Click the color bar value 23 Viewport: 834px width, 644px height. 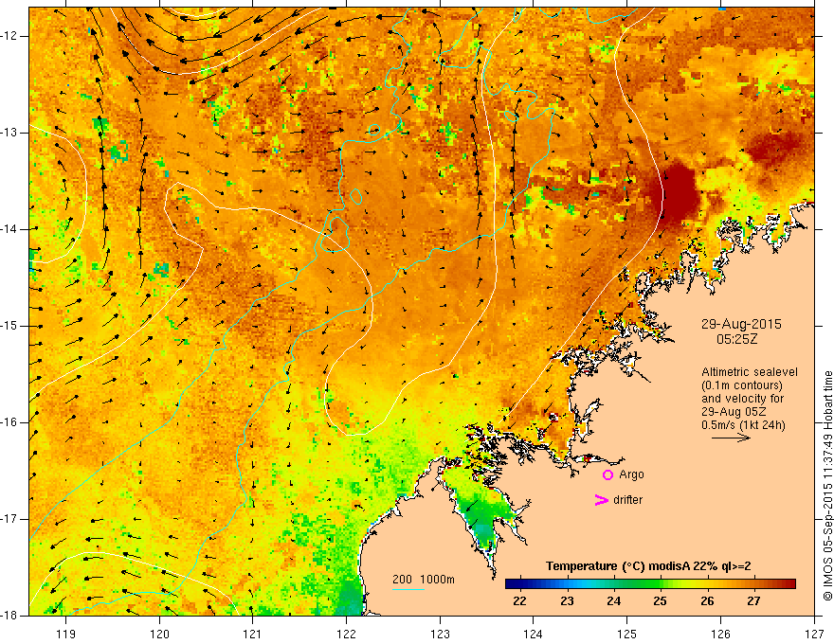567,601
